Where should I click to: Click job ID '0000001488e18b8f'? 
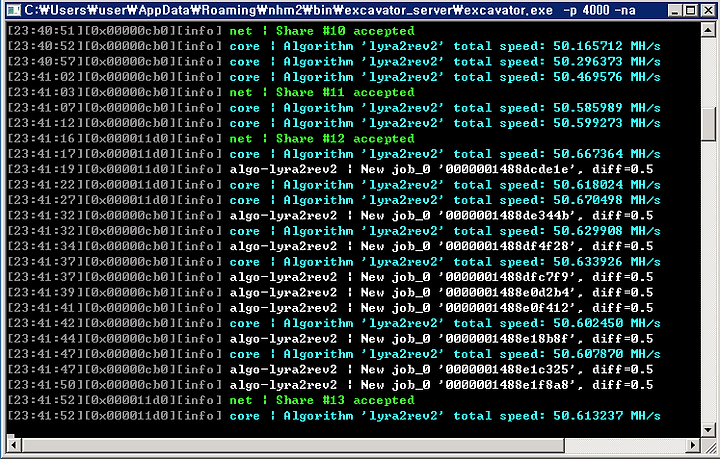507,339
